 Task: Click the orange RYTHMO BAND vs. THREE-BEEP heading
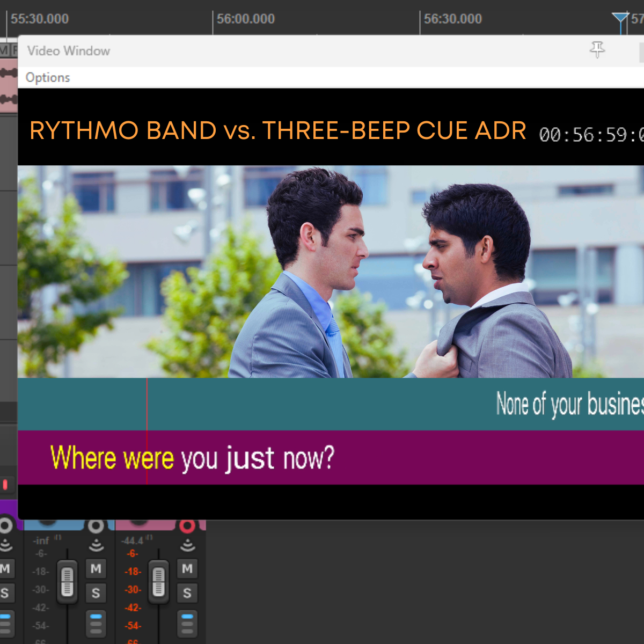(x=278, y=130)
